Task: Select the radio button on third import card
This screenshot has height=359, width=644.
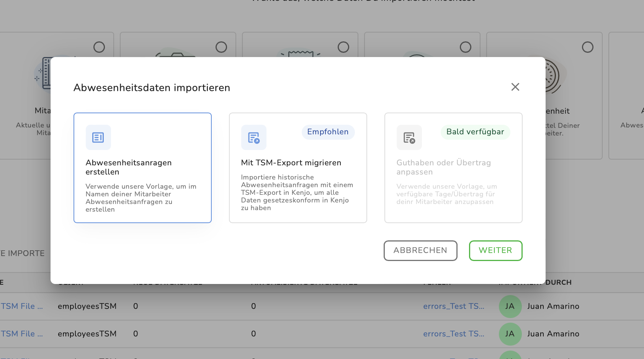Action: [x=343, y=47]
